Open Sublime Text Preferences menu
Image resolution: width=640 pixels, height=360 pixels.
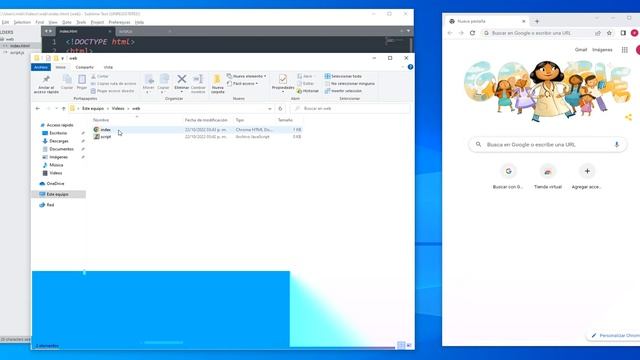point(120,22)
